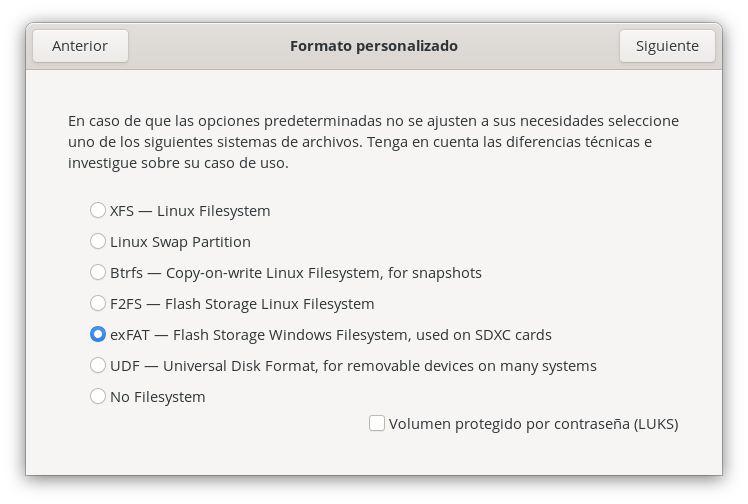Click the 'Formato personalizado' dialog title
This screenshot has height=504, width=748.
click(x=374, y=46)
